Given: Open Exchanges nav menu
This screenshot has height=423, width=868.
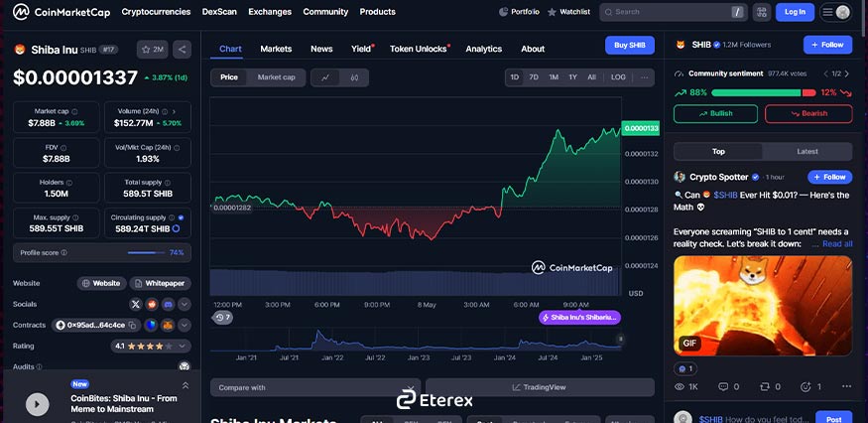Looking at the screenshot, I should pos(270,12).
